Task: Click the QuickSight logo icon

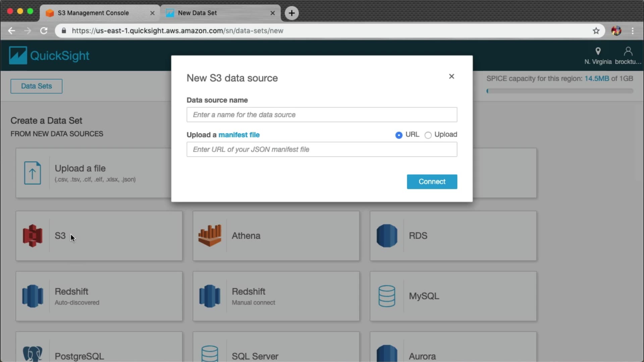Action: [x=18, y=55]
